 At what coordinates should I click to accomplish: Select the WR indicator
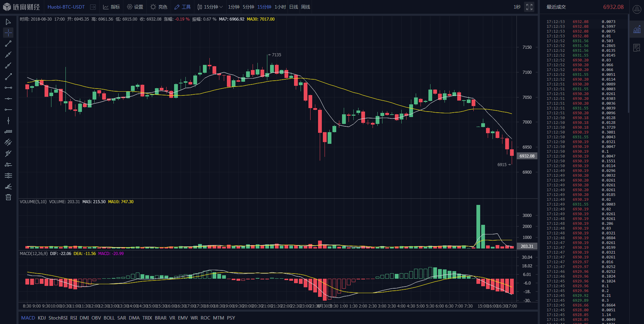[x=194, y=318]
